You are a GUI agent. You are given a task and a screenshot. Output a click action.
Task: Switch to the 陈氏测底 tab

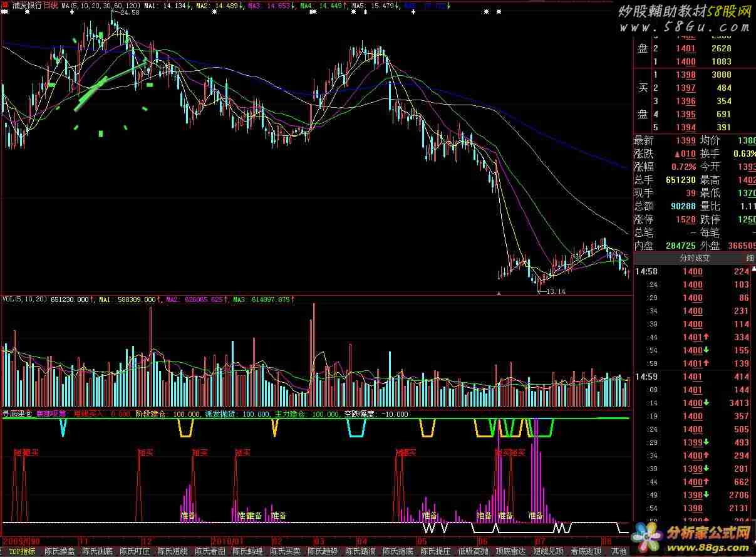(97, 551)
